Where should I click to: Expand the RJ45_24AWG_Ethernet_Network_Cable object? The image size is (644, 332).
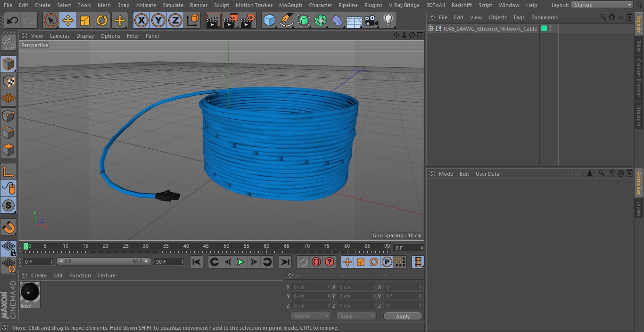click(430, 29)
